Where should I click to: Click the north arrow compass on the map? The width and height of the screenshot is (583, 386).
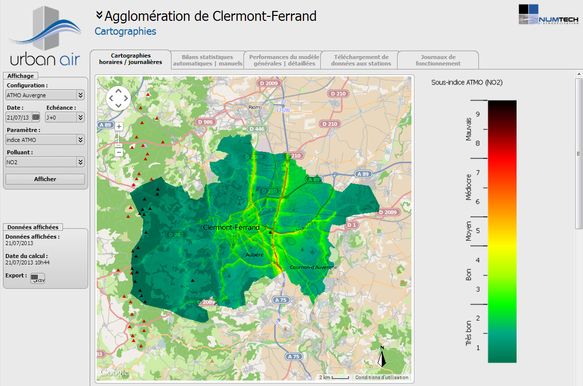pyautogui.click(x=381, y=356)
